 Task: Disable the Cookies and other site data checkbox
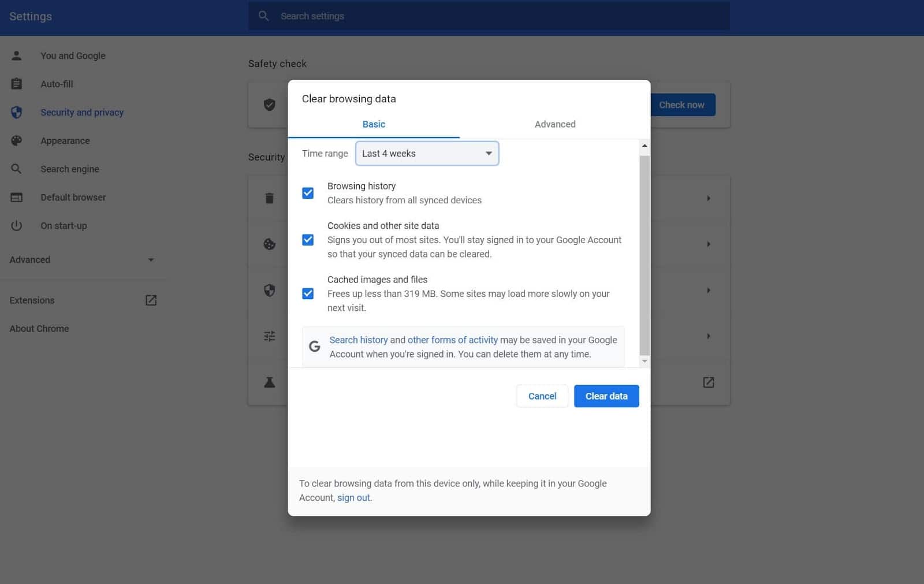[x=307, y=239]
